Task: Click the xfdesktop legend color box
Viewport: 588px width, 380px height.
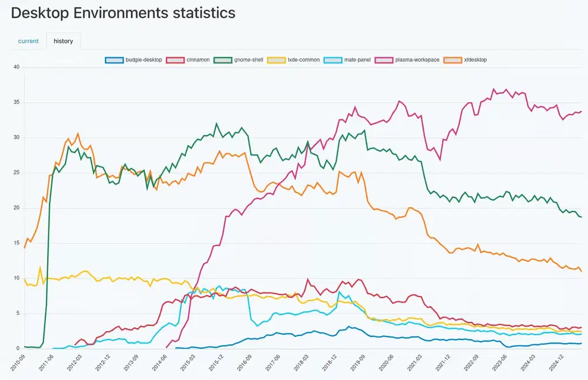Action: (x=452, y=60)
